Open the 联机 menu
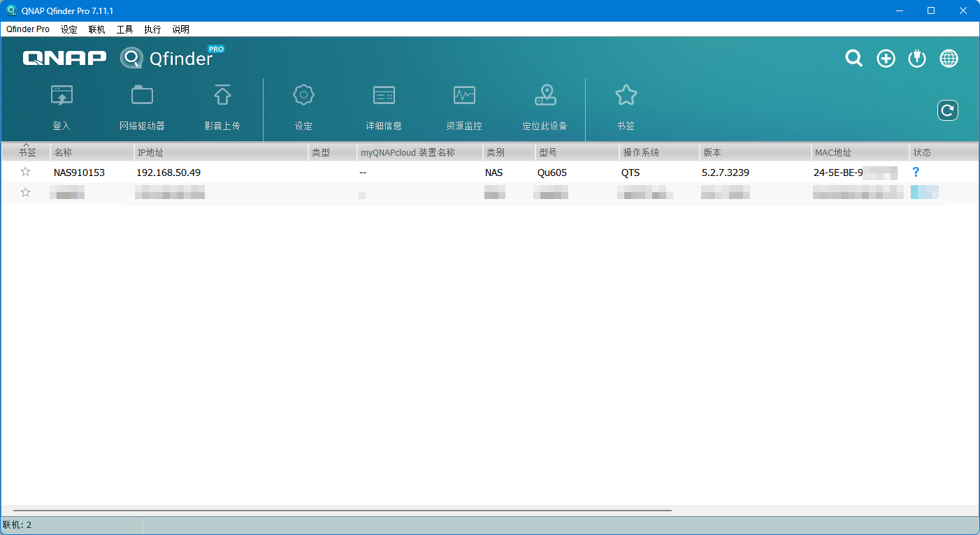The image size is (980, 535). coord(96,29)
